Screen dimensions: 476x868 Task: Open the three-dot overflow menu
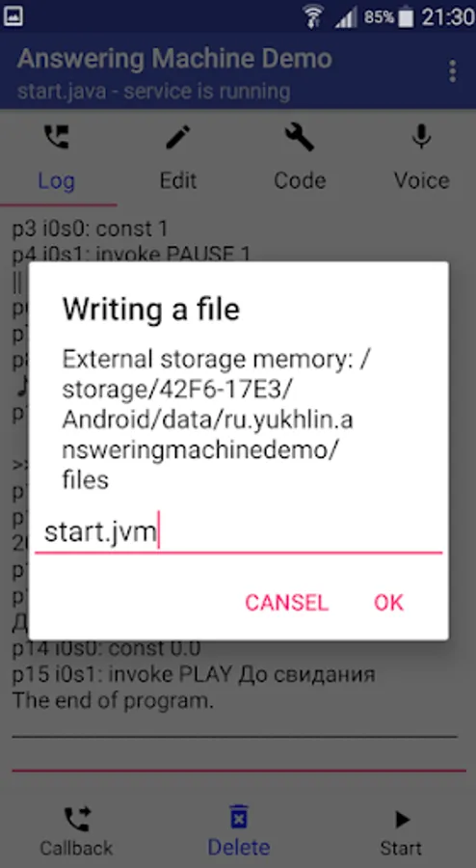(x=452, y=71)
